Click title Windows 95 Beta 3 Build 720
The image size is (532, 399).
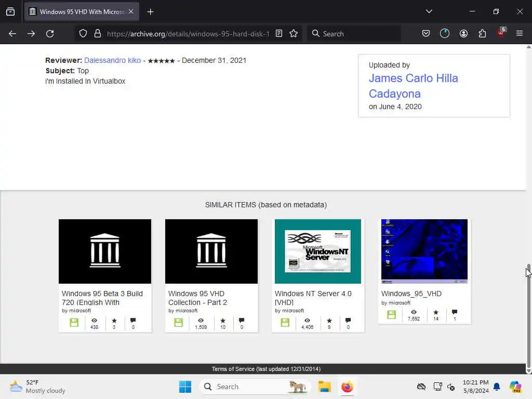coord(102,298)
